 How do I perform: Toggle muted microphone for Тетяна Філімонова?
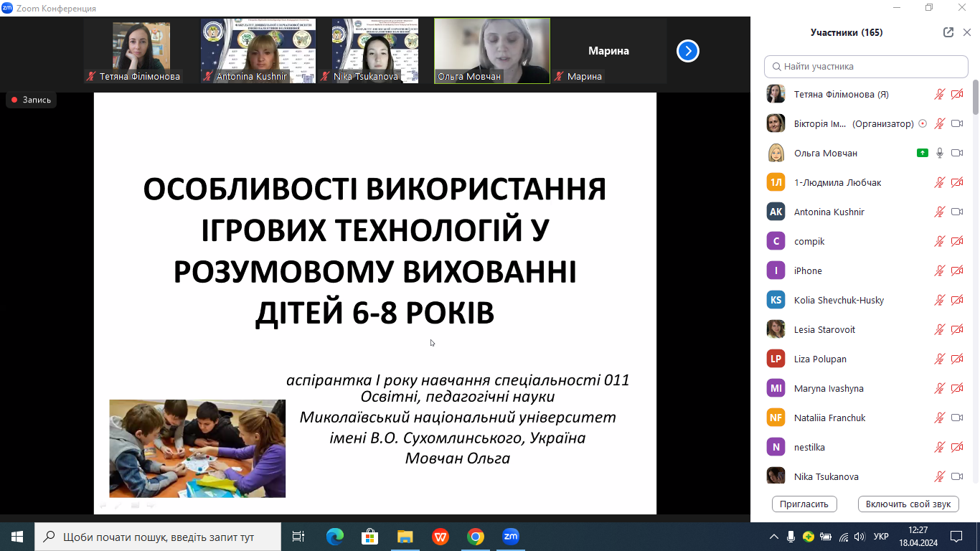click(939, 94)
